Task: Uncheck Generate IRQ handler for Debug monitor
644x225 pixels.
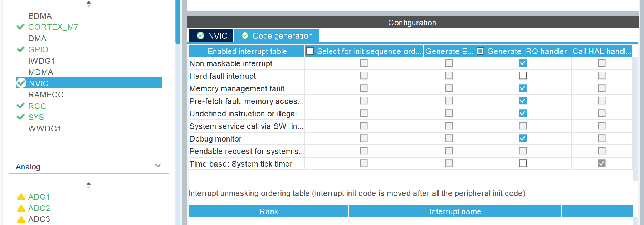Action: [x=523, y=138]
